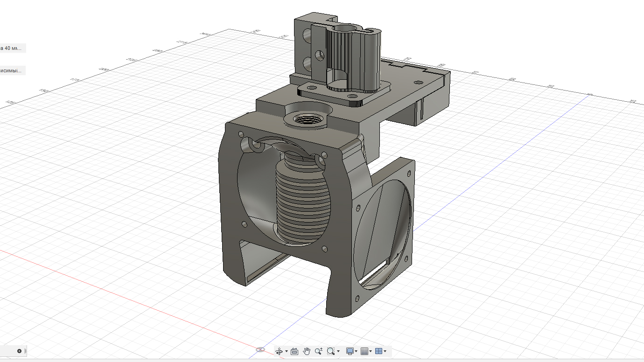Click the plus expand icon on comments bar
Image resolution: width=644 pixels, height=362 pixels.
(x=19, y=351)
